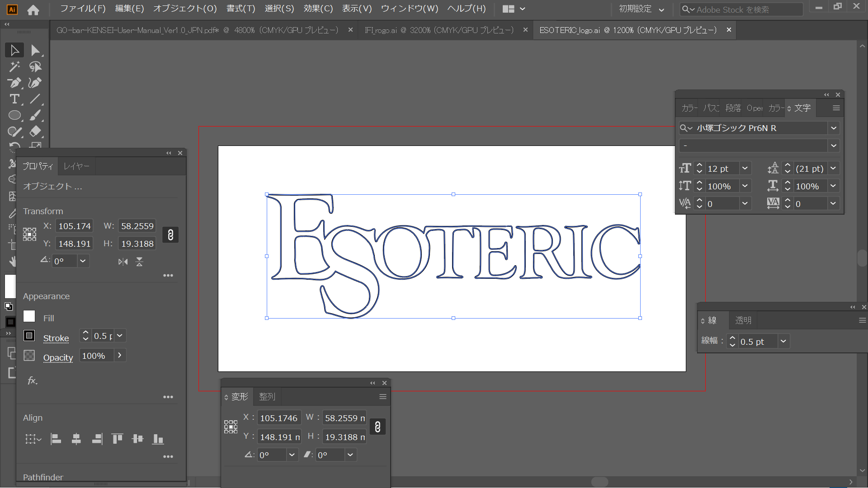Screen dimensions: 868x488
Task: Expand the 線幅 stroke width dropdown
Action: tap(783, 342)
